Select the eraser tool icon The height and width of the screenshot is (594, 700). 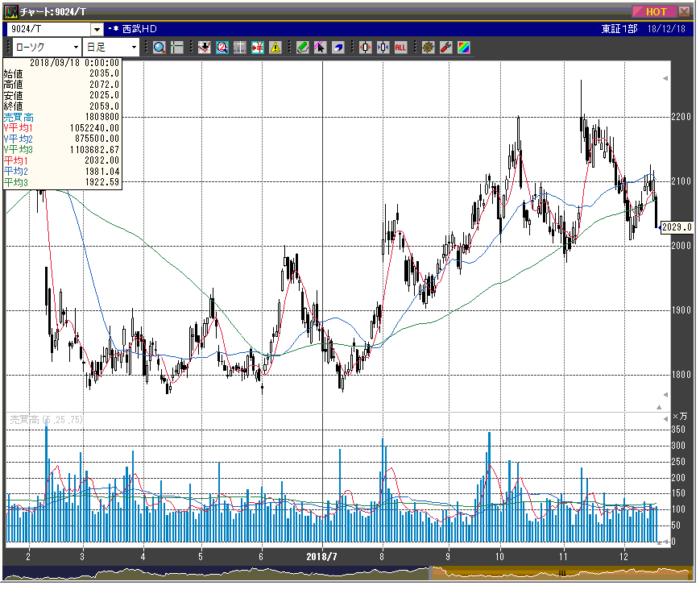pos(338,48)
